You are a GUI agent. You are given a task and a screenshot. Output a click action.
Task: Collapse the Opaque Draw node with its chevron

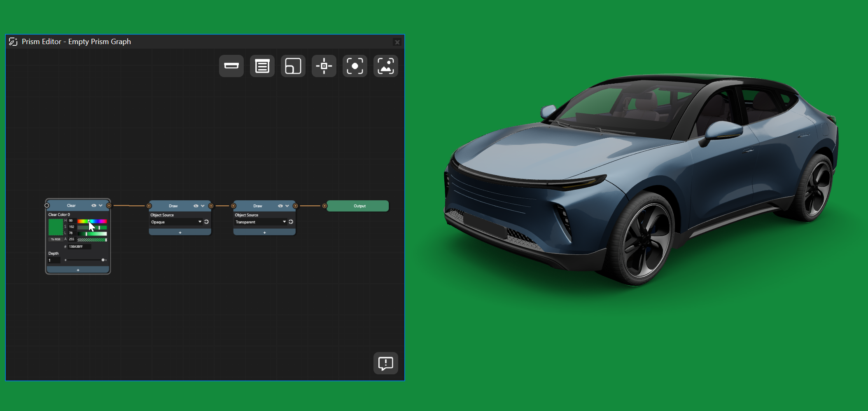click(203, 206)
